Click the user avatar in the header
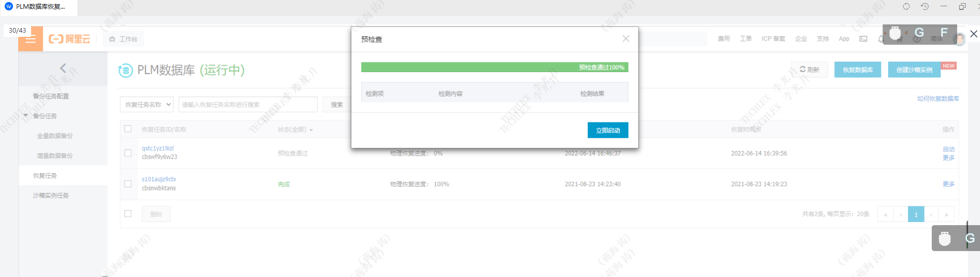The image size is (980, 277). [x=959, y=39]
